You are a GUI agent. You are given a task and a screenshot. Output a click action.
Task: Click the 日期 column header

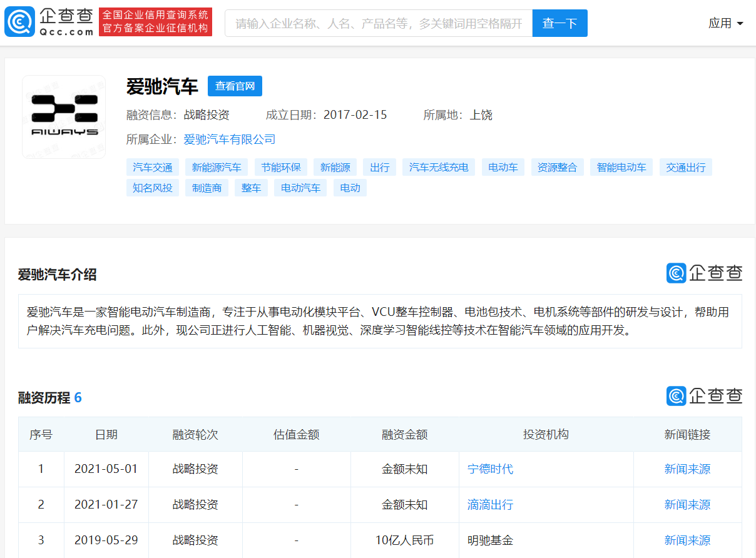[x=106, y=435]
